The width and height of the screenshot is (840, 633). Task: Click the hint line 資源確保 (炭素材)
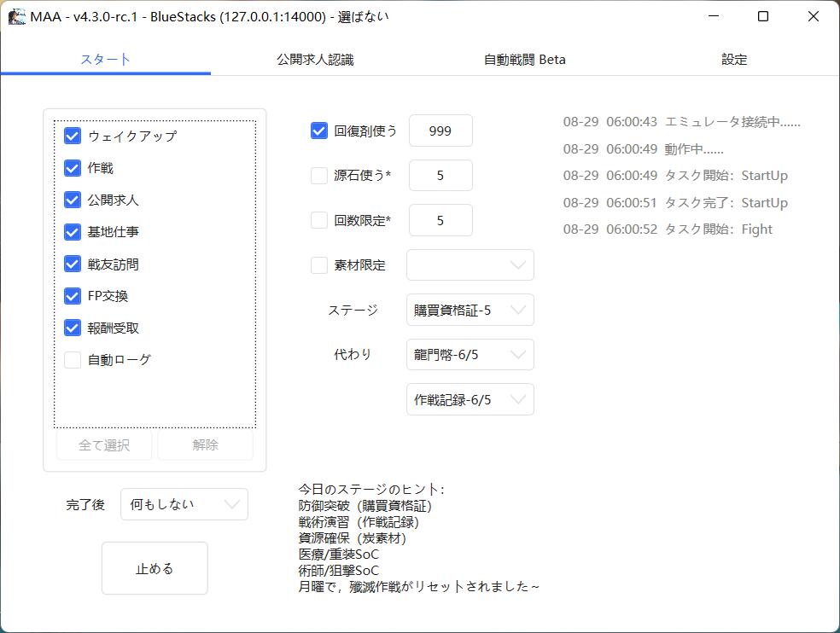352,537
